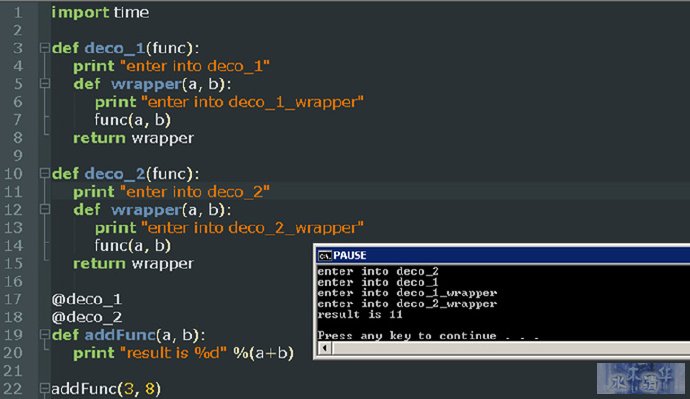Click the string "enter into deco_1_wrapper"
This screenshot has width=690, height=399.
click(x=252, y=102)
